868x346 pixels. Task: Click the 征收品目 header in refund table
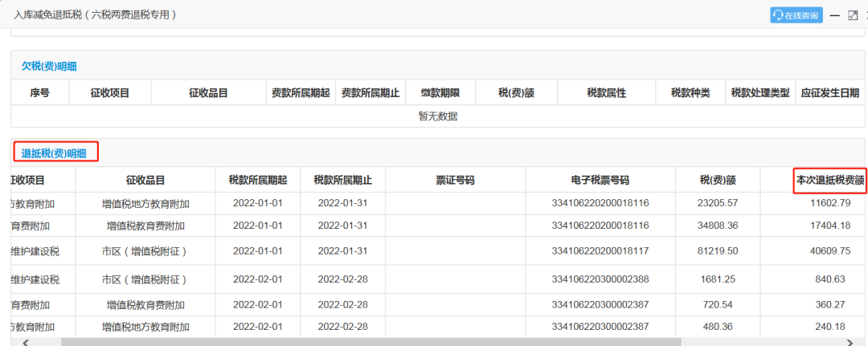[x=145, y=180]
